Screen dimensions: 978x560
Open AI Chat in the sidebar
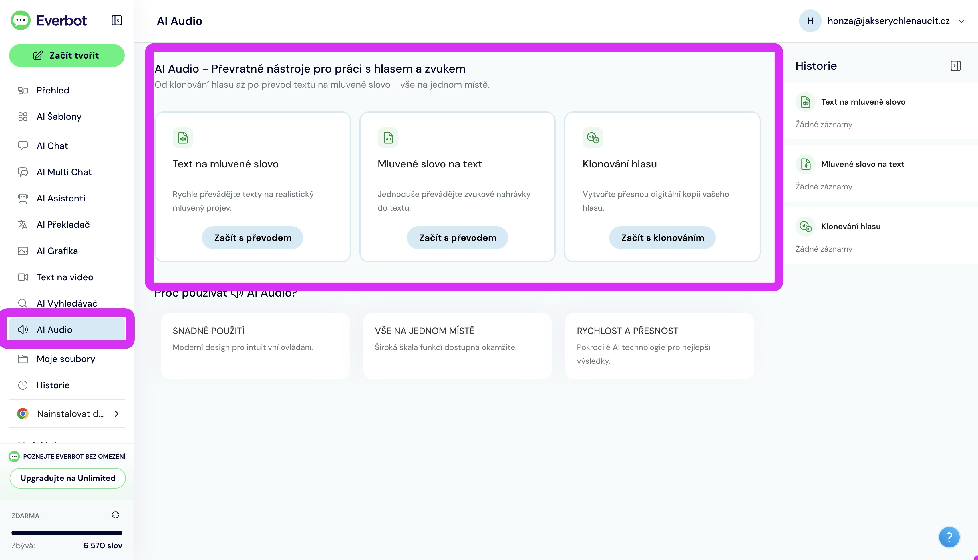tap(67, 146)
